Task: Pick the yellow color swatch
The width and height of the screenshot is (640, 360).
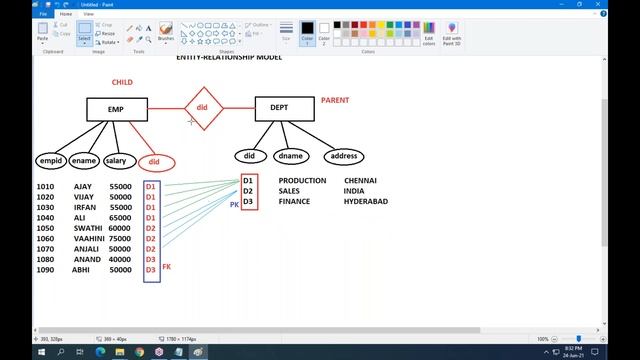Action: point(381,25)
